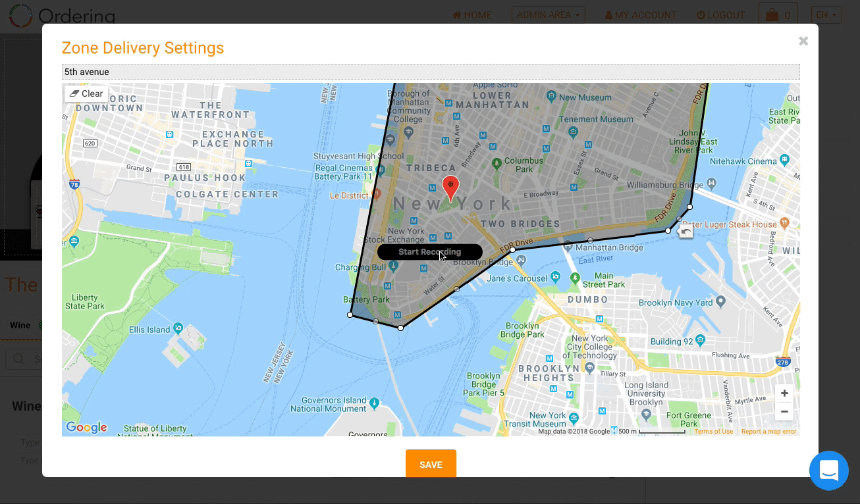The image size is (860, 504).
Task: Click midpoint handle near Manhattan Bridge
Action: (x=590, y=240)
